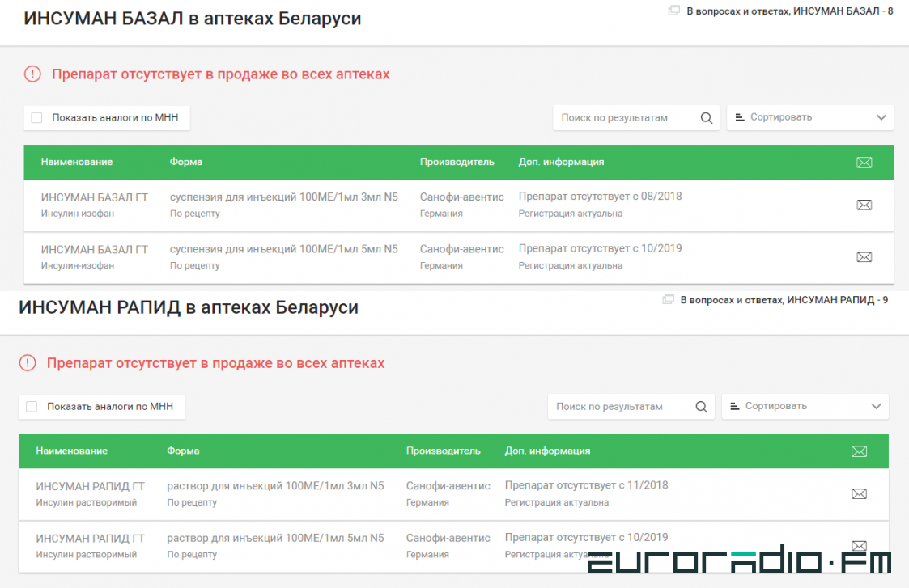Click Производитель column header in РАПИД table
The width and height of the screenshot is (909, 588).
[443, 451]
